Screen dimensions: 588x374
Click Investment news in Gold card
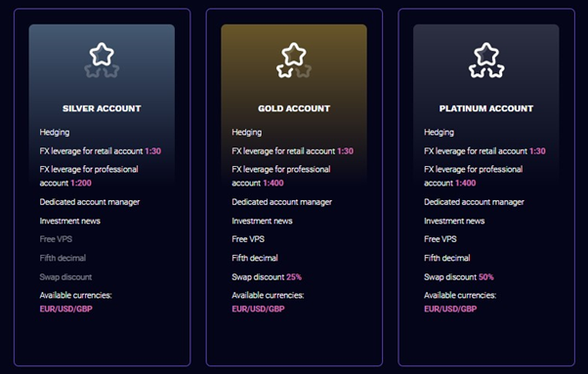click(262, 221)
